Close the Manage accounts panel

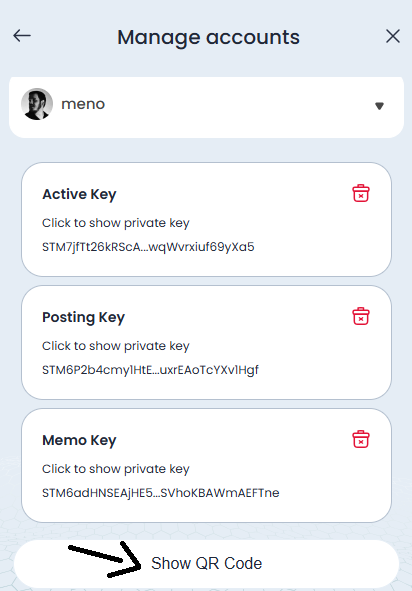393,36
